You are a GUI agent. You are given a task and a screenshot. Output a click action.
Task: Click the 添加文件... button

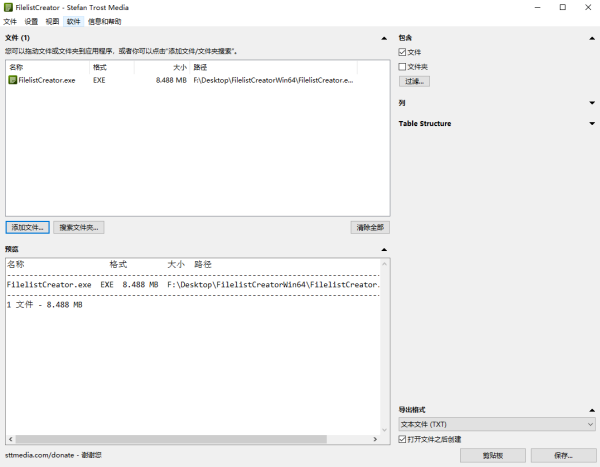(x=28, y=227)
